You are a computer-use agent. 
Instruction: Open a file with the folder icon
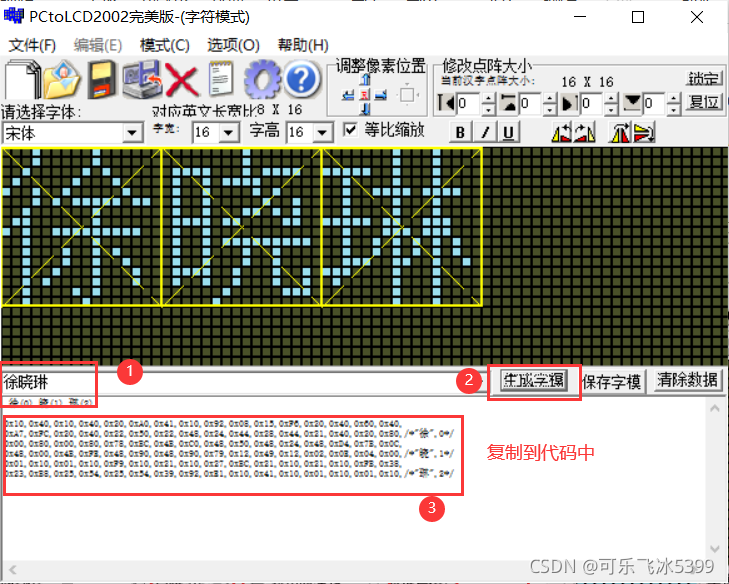pos(62,79)
